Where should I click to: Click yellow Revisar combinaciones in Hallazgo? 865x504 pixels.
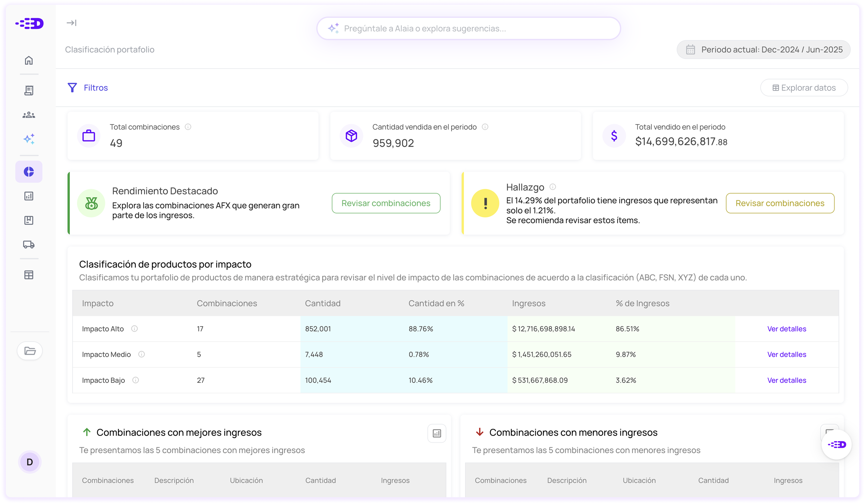coord(780,203)
